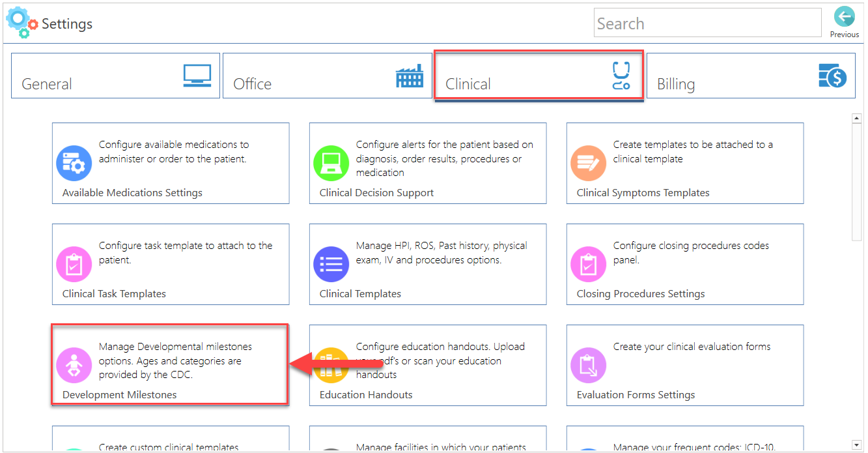Click the scrollbar up arrow
The image size is (868, 453).
857,118
